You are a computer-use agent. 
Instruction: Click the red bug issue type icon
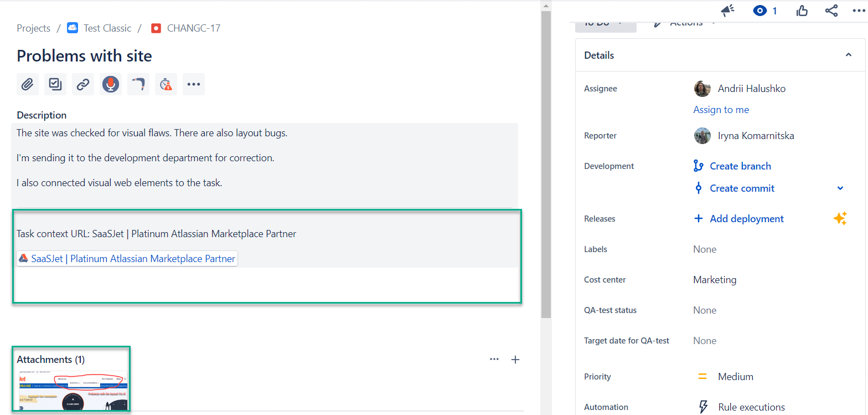(x=156, y=28)
